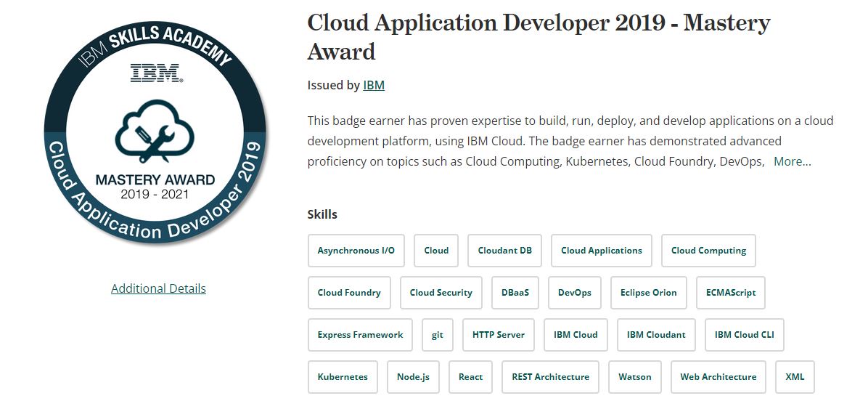868x409 pixels.
Task: Click the IBM Skills Academy badge image
Action: tap(155, 132)
